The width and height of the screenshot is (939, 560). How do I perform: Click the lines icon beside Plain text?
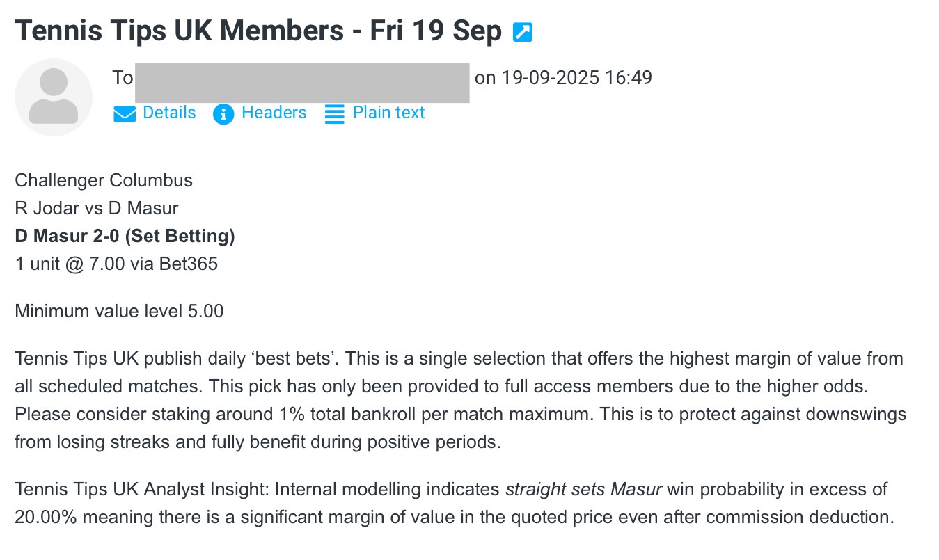[335, 114]
